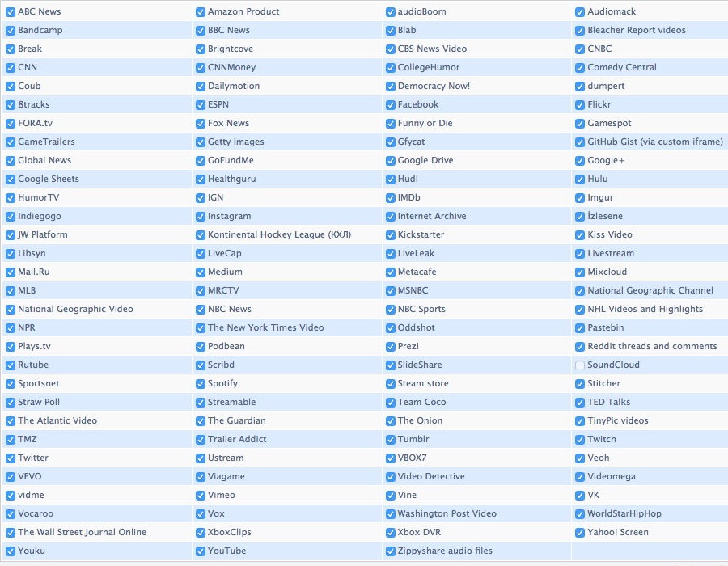
Task: Select the National Geographic Video label
Action: pos(75,309)
